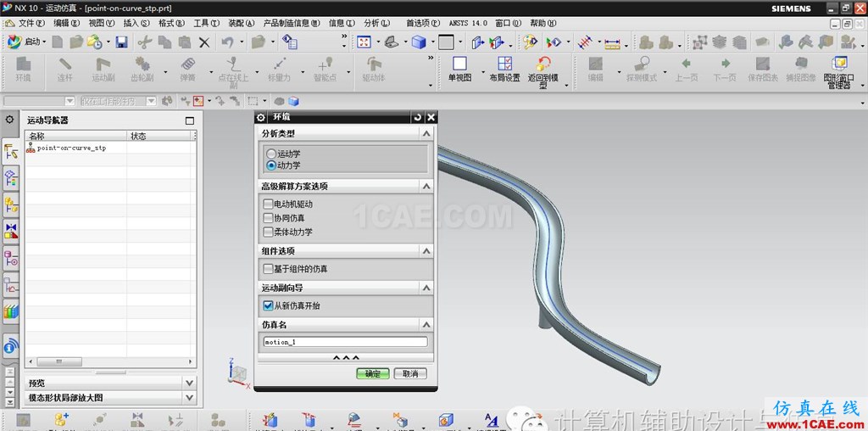The width and height of the screenshot is (868, 431).
Task: Expand the 模态形状局部放大图 panel
Action: (x=189, y=397)
